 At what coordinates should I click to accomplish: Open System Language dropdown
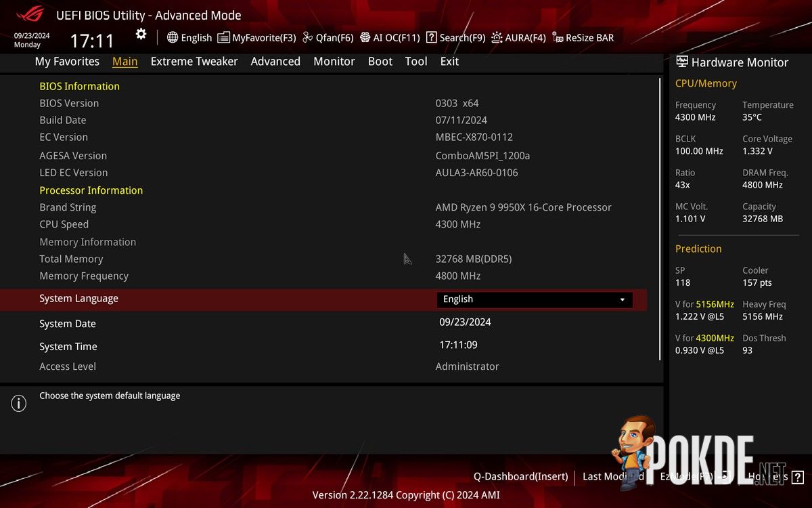coord(535,299)
